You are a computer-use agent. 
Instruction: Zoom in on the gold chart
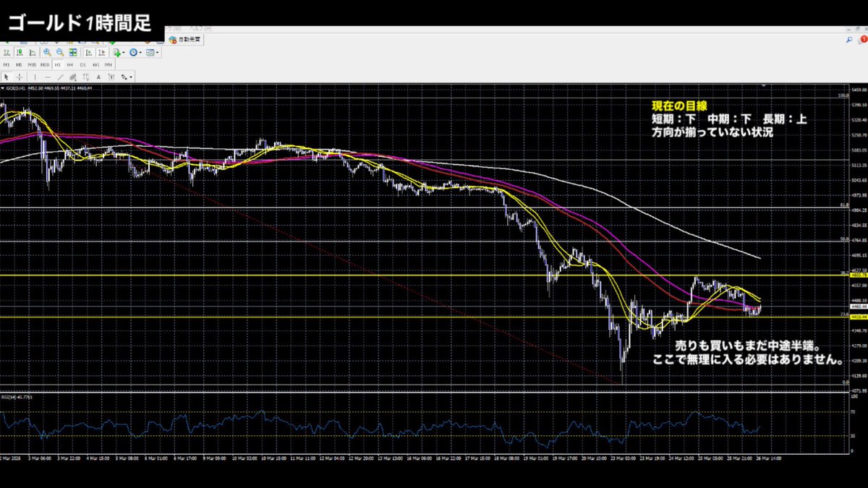pyautogui.click(x=47, y=53)
